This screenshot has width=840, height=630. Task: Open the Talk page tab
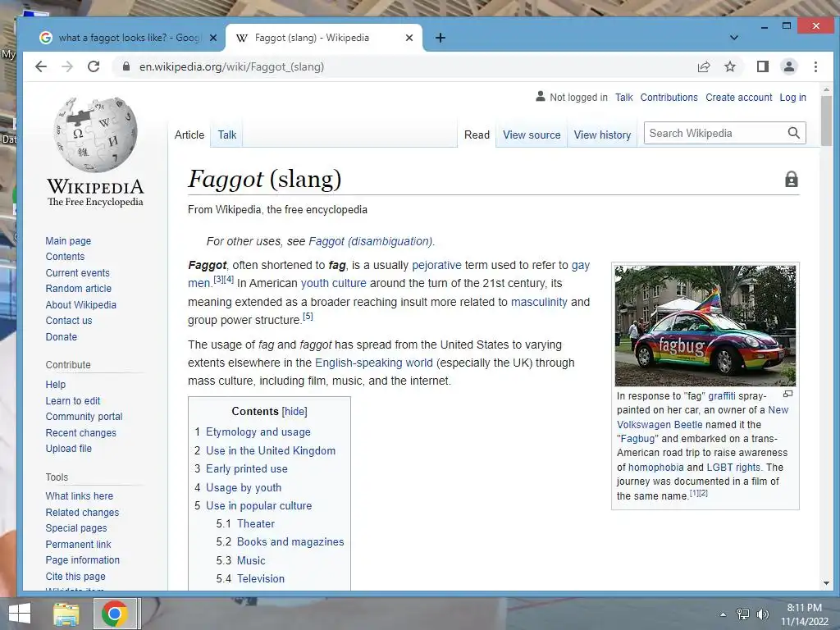(x=226, y=135)
